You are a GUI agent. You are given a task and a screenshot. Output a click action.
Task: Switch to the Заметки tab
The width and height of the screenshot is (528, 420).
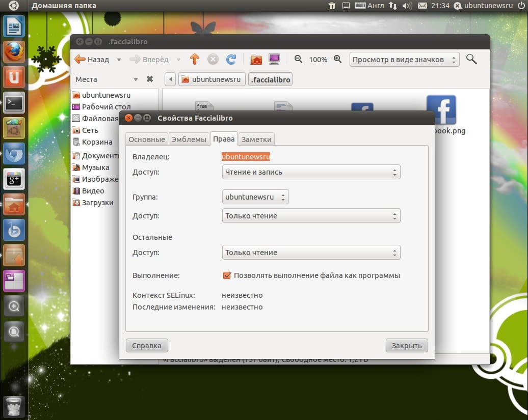click(x=256, y=139)
